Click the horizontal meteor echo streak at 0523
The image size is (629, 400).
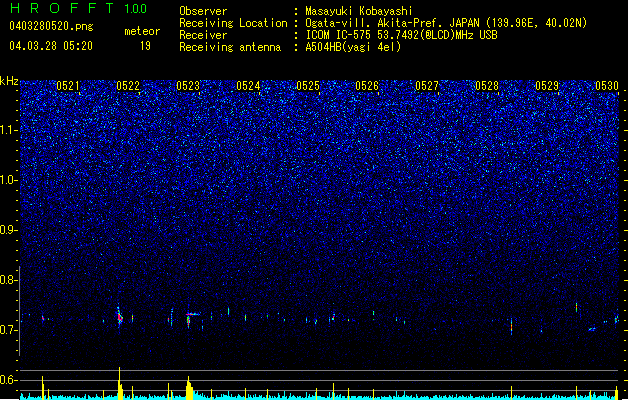(x=193, y=314)
